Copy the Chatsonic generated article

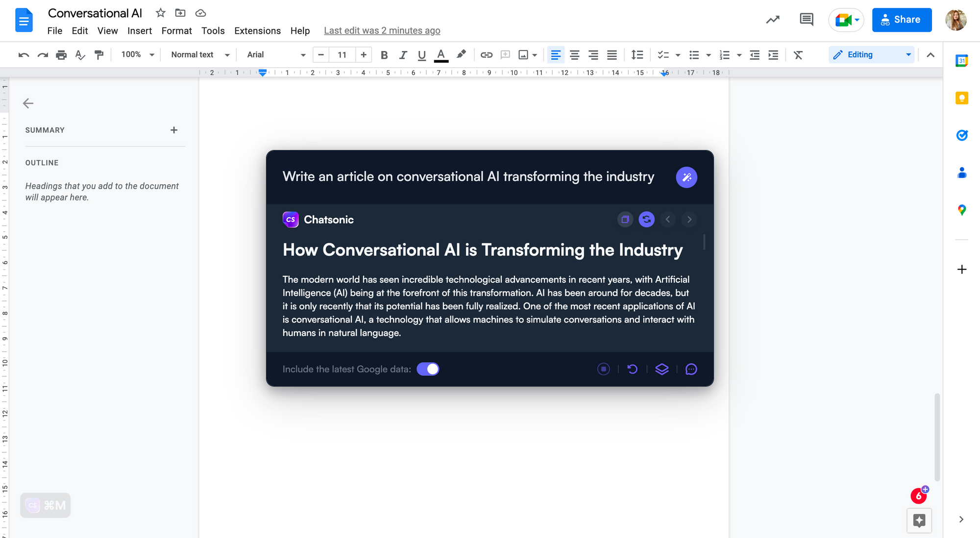point(625,220)
